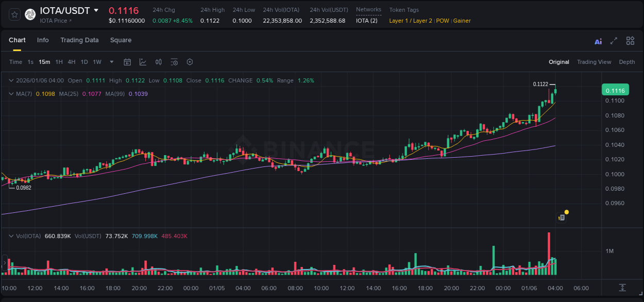Open the Info tab

(x=43, y=40)
